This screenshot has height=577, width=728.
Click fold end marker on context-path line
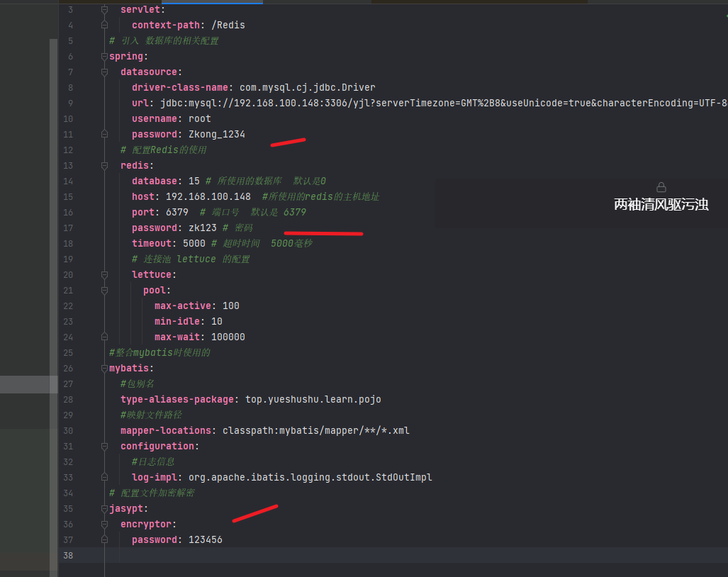104,25
